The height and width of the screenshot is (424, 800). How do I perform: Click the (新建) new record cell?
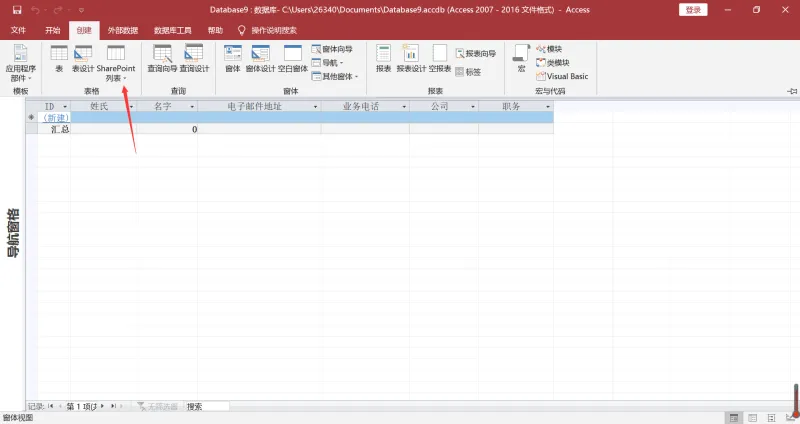55,118
